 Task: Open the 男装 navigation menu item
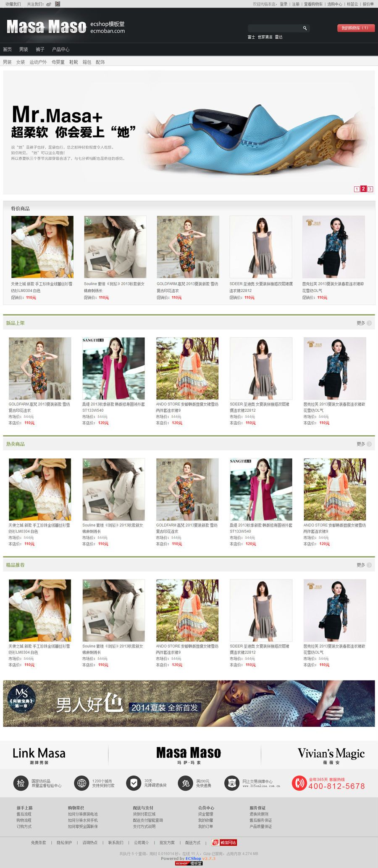pos(24,49)
